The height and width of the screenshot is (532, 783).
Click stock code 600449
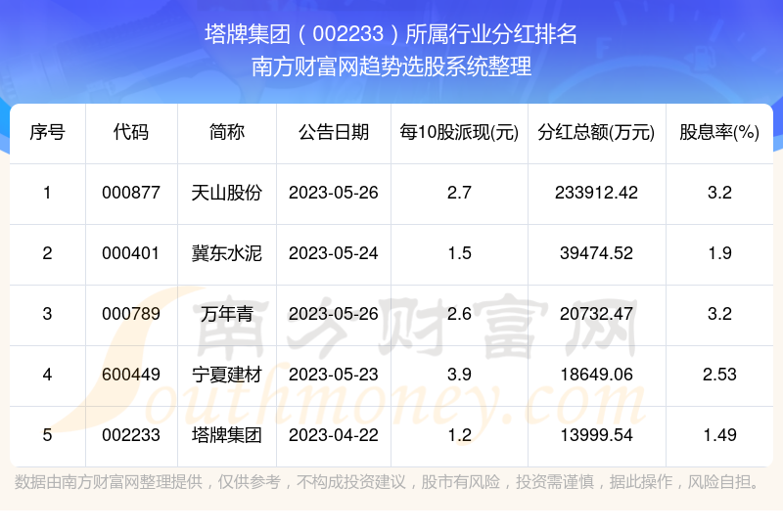coord(131,375)
